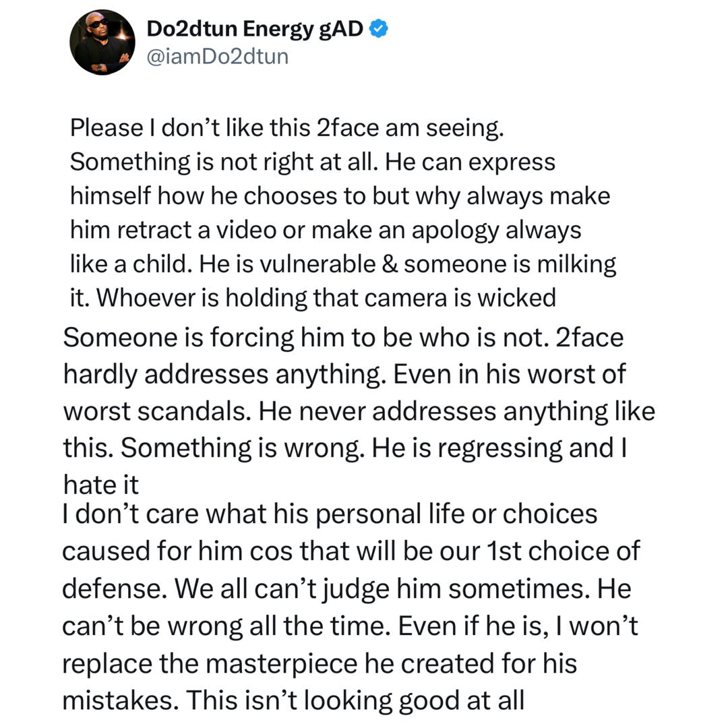Viewport: 728px width, 728px height.
Task: Click the display name Do2dtun Energy gAD
Action: [255, 29]
